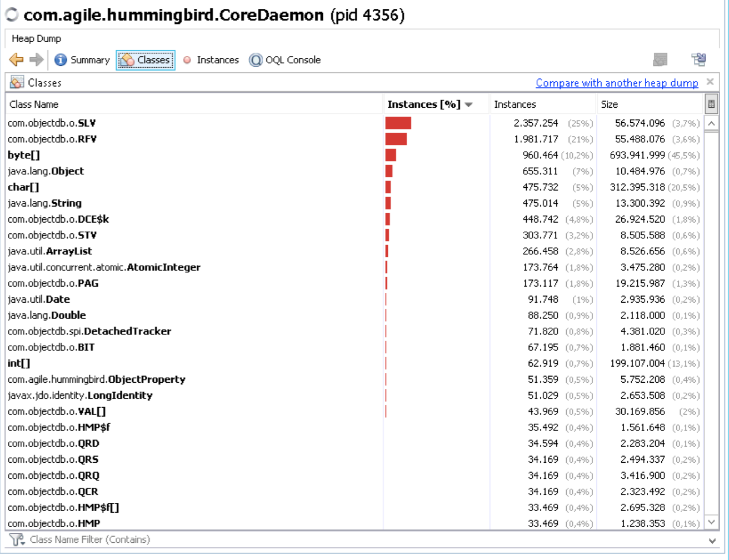Close the Classes panel with X

(x=710, y=82)
